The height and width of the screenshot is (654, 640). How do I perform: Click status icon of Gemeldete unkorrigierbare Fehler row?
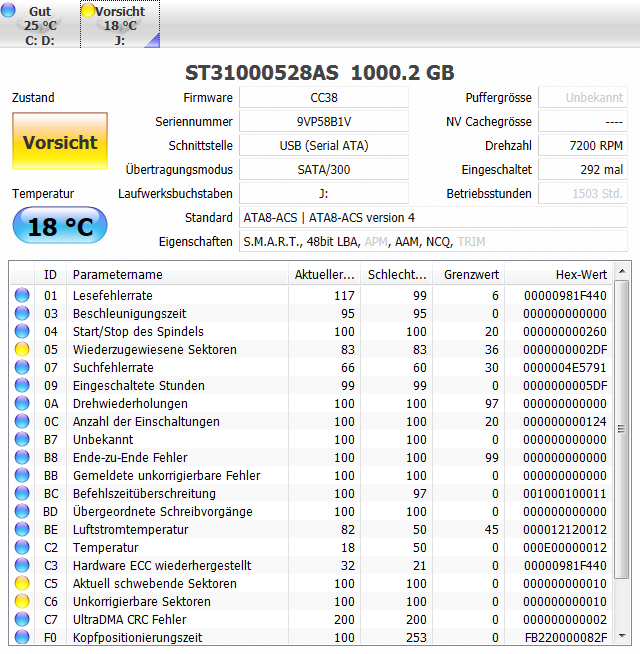click(x=22, y=475)
